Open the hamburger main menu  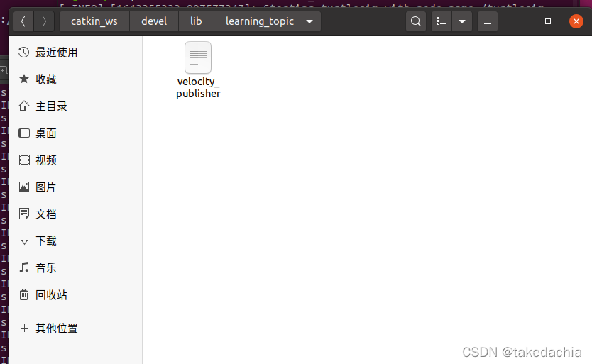pyautogui.click(x=488, y=21)
